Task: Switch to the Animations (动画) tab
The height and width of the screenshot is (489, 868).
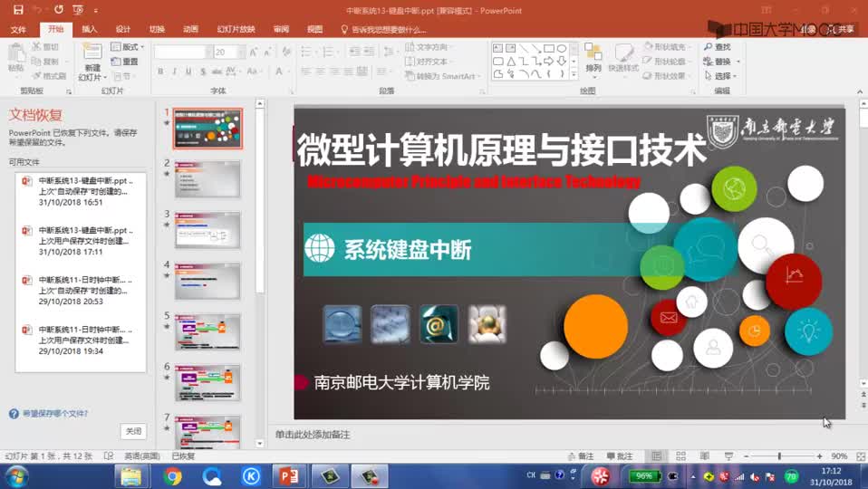Action: pos(190,29)
